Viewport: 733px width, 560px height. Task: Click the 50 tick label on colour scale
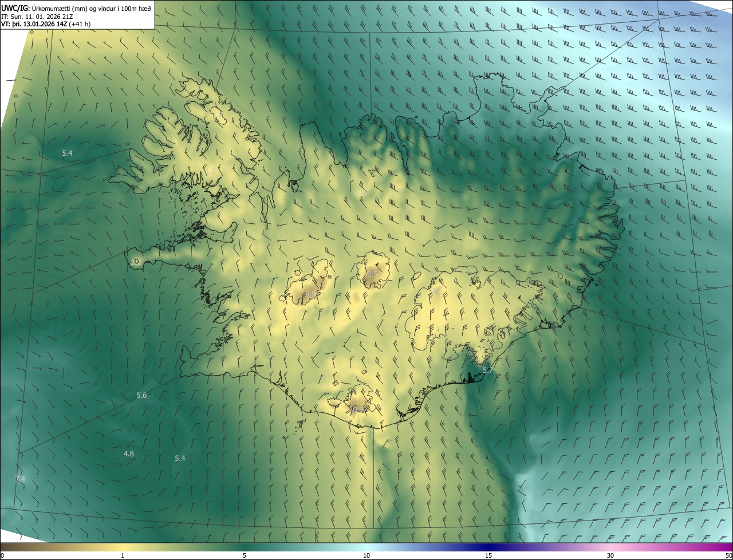(728, 555)
